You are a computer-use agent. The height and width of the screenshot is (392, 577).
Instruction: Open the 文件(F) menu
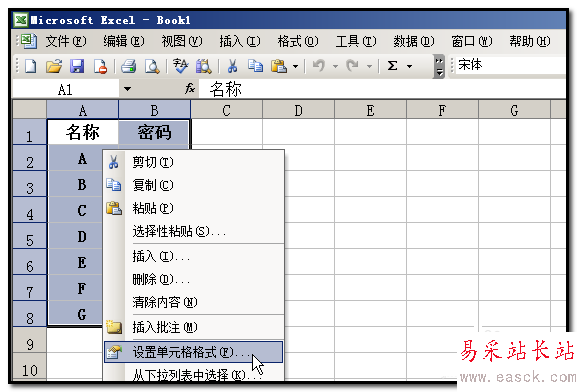66,41
